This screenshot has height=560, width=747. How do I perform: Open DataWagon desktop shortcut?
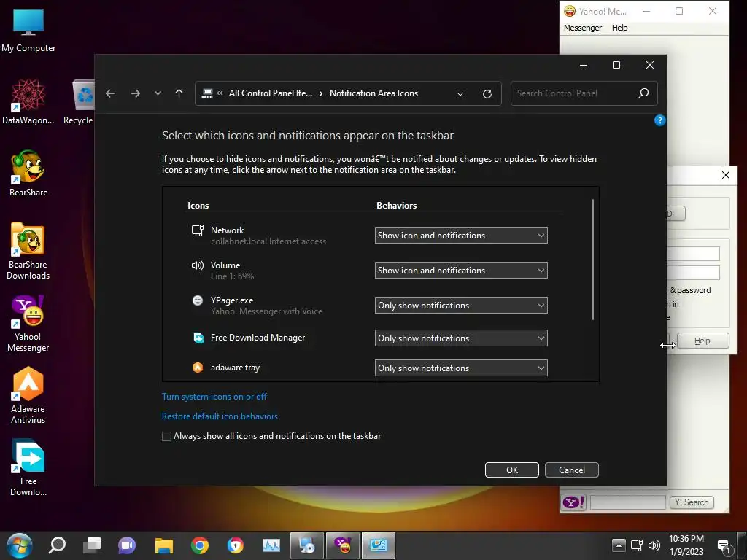coord(28,102)
